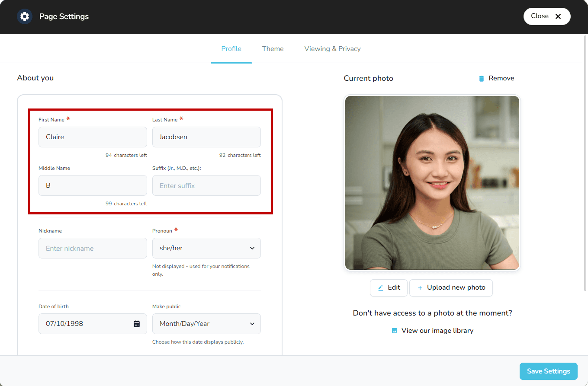Click inside the Enter nickname field
This screenshot has width=588, height=386.
(x=93, y=248)
